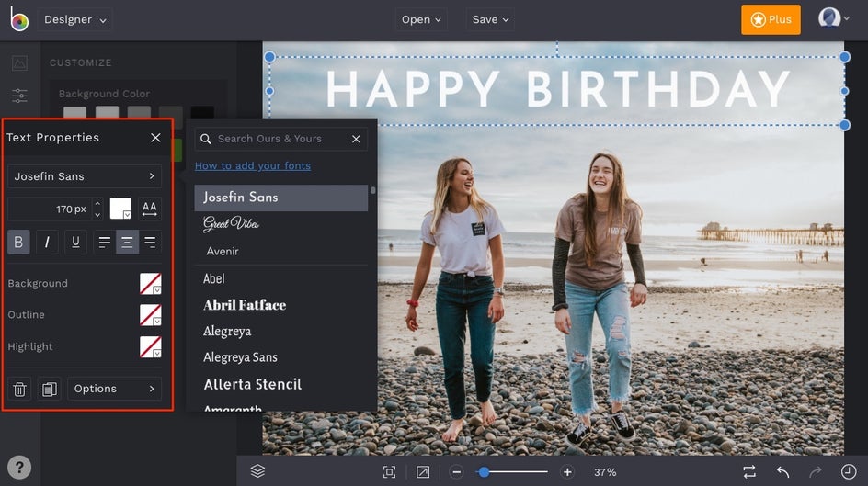Open 'How to add your fonts' link
The height and width of the screenshot is (486, 868).
[253, 165]
